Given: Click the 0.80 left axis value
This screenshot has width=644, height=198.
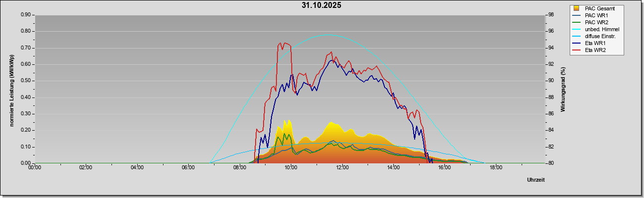Looking at the screenshot, I should point(26,31).
